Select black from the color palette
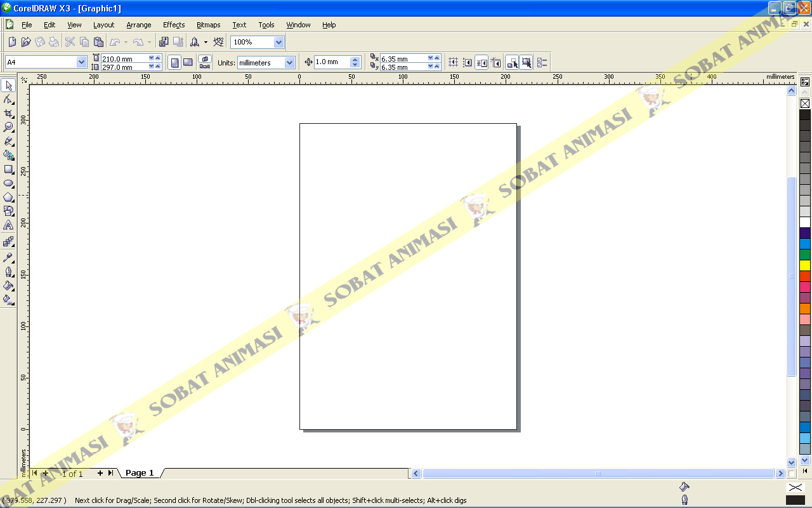 tap(804, 113)
